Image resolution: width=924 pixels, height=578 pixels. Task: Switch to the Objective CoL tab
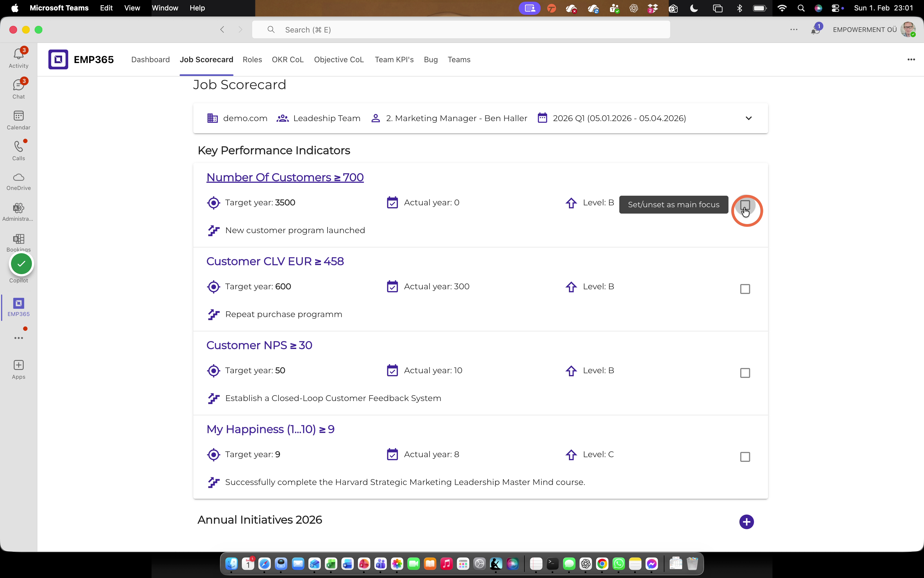pyautogui.click(x=339, y=60)
